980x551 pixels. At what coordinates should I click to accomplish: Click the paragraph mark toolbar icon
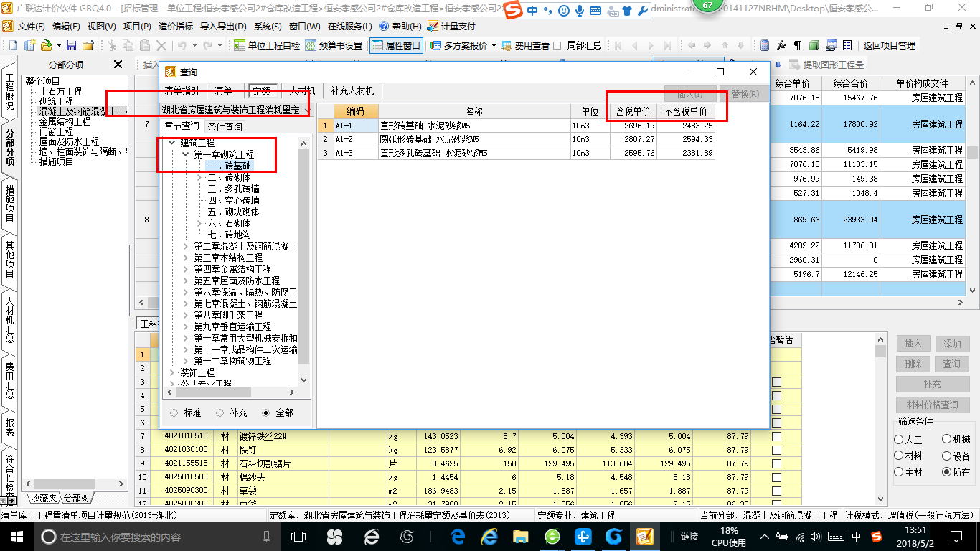pyautogui.click(x=797, y=45)
